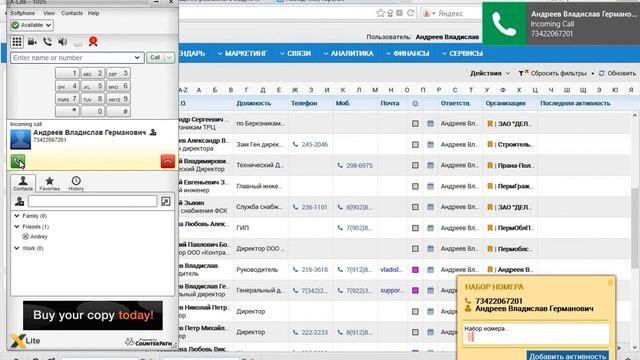Click orange bookmark icon beside Права-Пол
Viewport: 640px width, 360px height.
(x=490, y=165)
